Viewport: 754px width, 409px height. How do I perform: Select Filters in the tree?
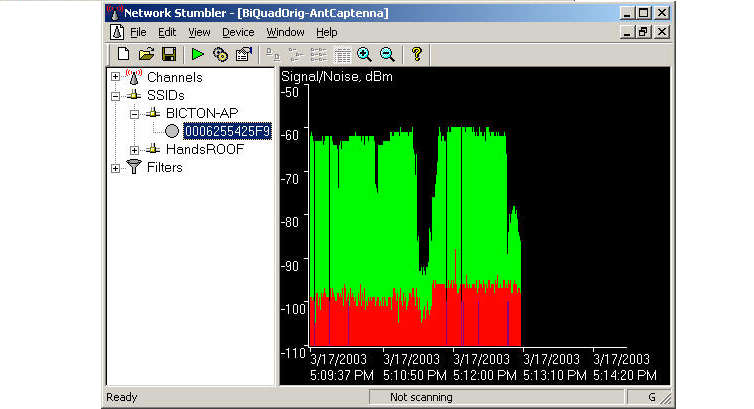pyautogui.click(x=164, y=167)
